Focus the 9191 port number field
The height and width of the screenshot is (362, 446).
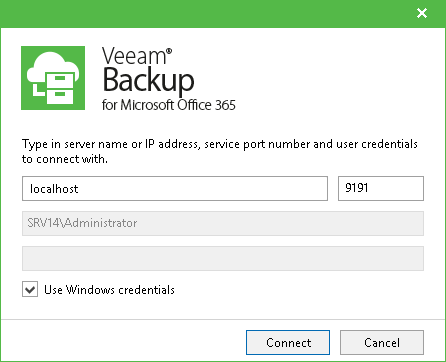pyautogui.click(x=381, y=189)
